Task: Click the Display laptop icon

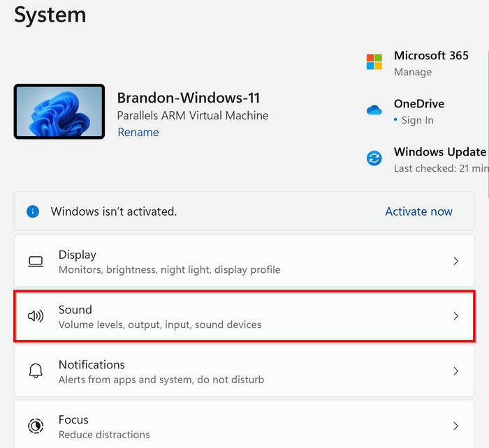Action: [x=36, y=262]
